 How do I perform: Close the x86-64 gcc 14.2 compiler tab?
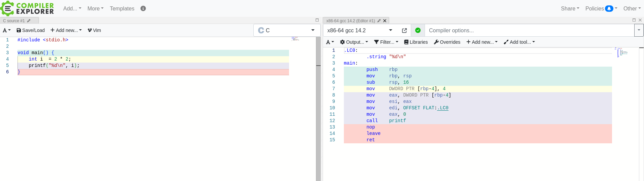[x=385, y=21]
